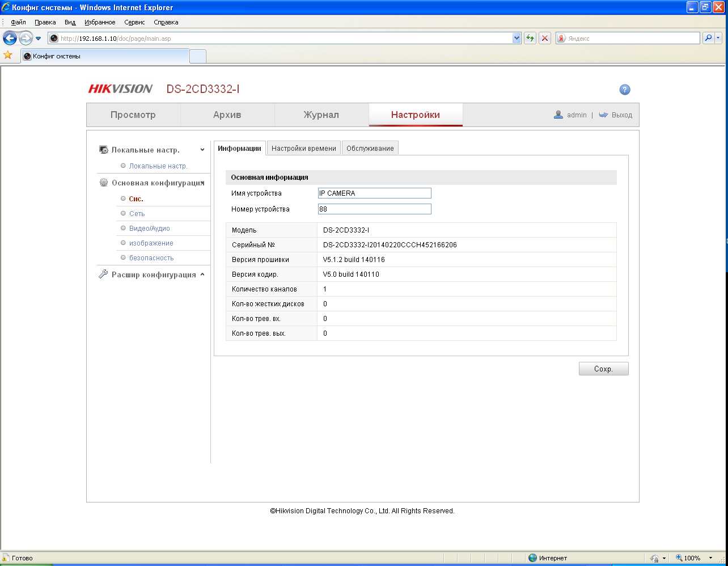Open the Избранное menu
This screenshot has height=566, width=728.
[100, 22]
